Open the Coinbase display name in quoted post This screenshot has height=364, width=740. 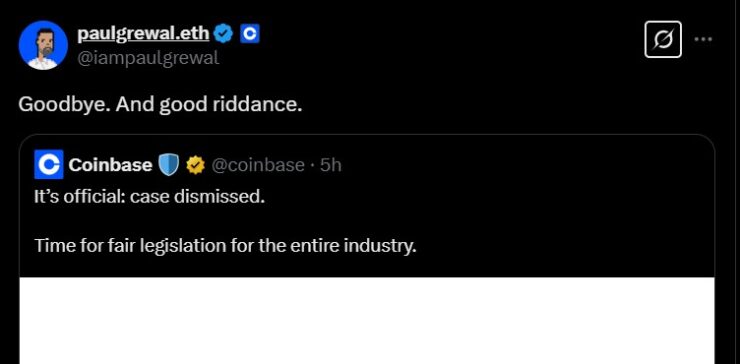coord(110,165)
